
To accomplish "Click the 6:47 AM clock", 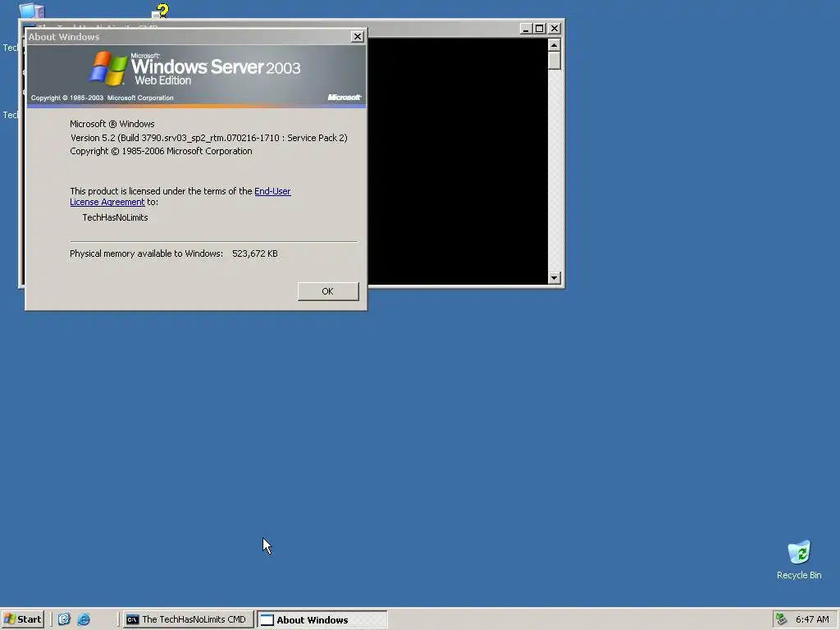I will (812, 619).
